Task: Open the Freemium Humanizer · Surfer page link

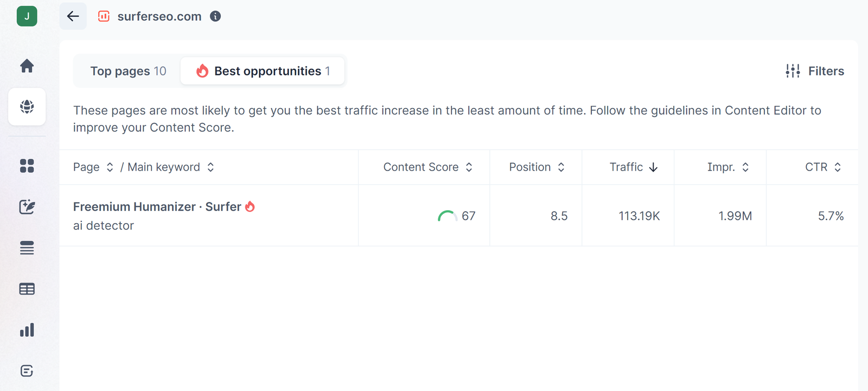Action: point(157,206)
